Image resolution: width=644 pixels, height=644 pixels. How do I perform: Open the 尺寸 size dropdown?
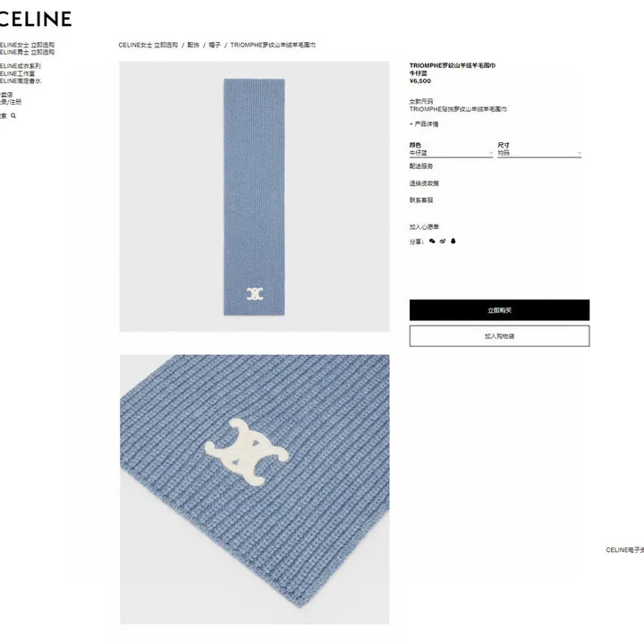pyautogui.click(x=539, y=153)
